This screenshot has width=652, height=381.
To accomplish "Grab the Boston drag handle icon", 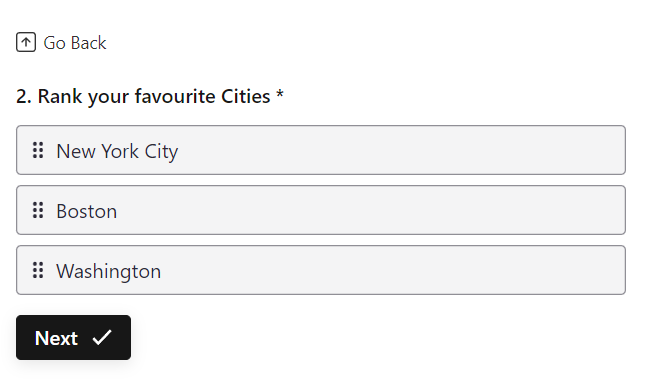I will coord(38,210).
